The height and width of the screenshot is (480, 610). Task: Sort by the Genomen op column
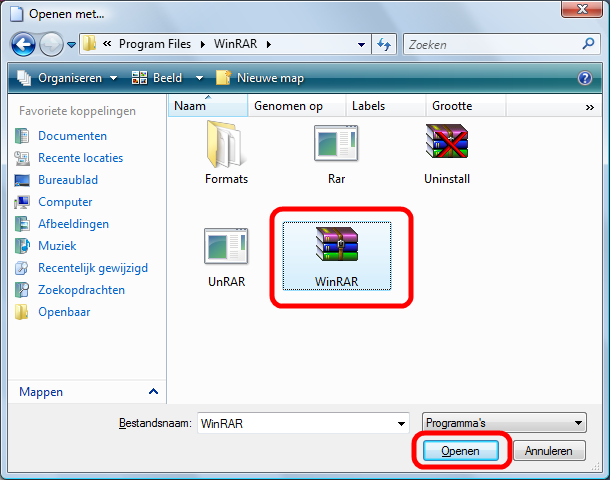click(297, 106)
